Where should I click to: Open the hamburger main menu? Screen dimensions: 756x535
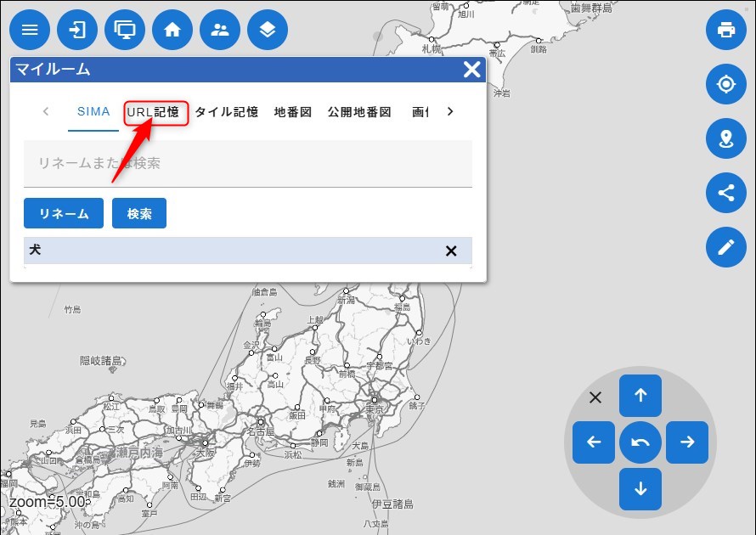click(30, 31)
